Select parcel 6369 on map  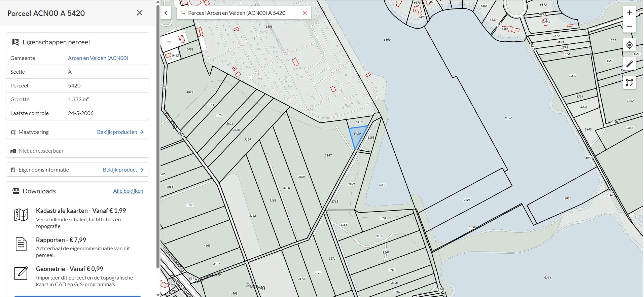[387, 40]
